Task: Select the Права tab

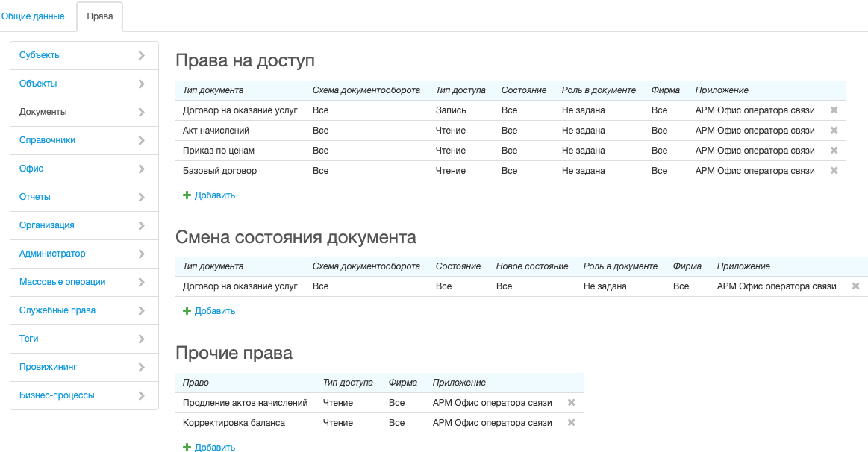Action: [x=100, y=16]
